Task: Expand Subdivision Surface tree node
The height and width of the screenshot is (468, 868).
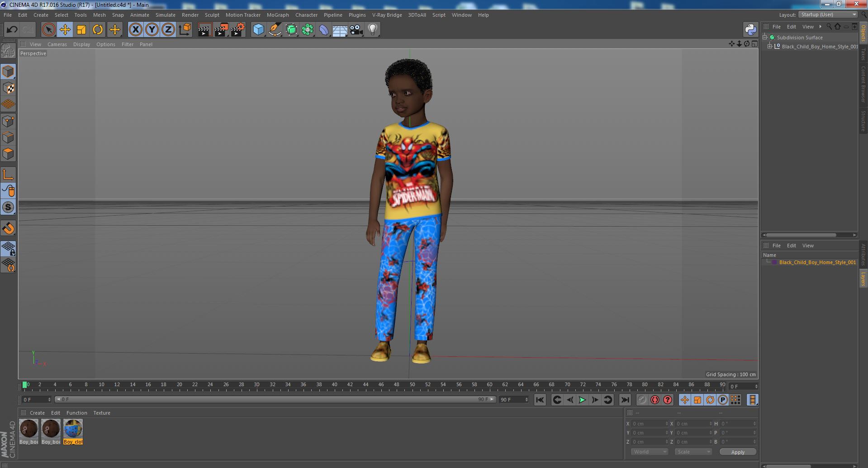Action: pos(765,38)
